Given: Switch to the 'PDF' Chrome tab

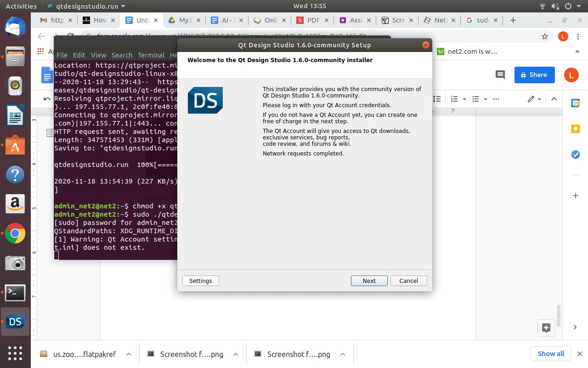Looking at the screenshot, I should [x=312, y=20].
